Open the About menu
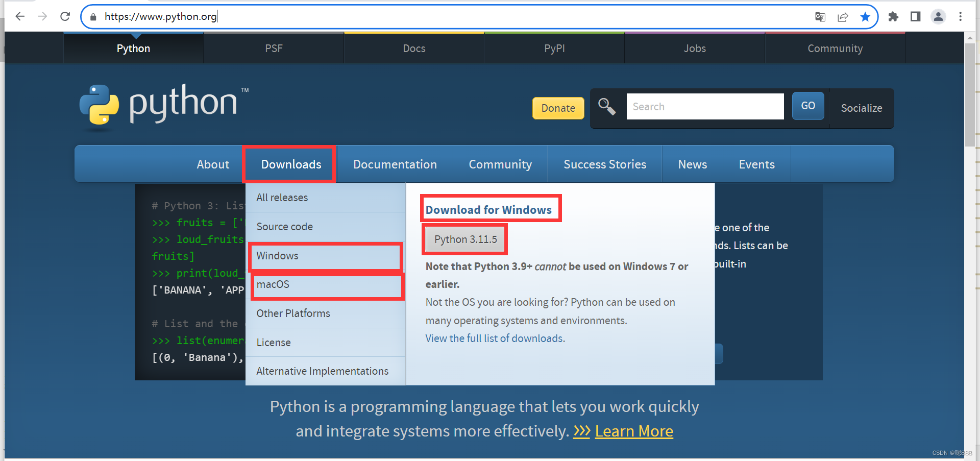The width and height of the screenshot is (980, 461). click(x=213, y=164)
